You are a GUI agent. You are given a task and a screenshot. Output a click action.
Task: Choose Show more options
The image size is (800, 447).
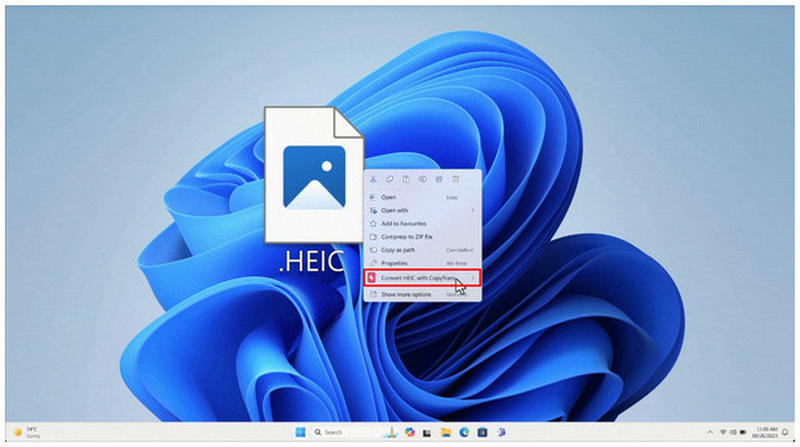tap(422, 294)
